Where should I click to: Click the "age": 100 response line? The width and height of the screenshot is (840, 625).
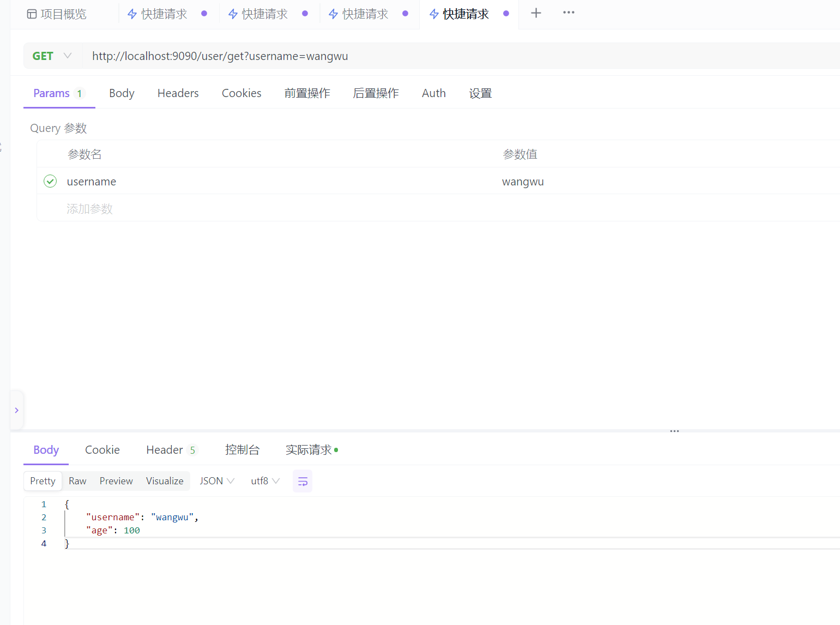click(x=113, y=530)
